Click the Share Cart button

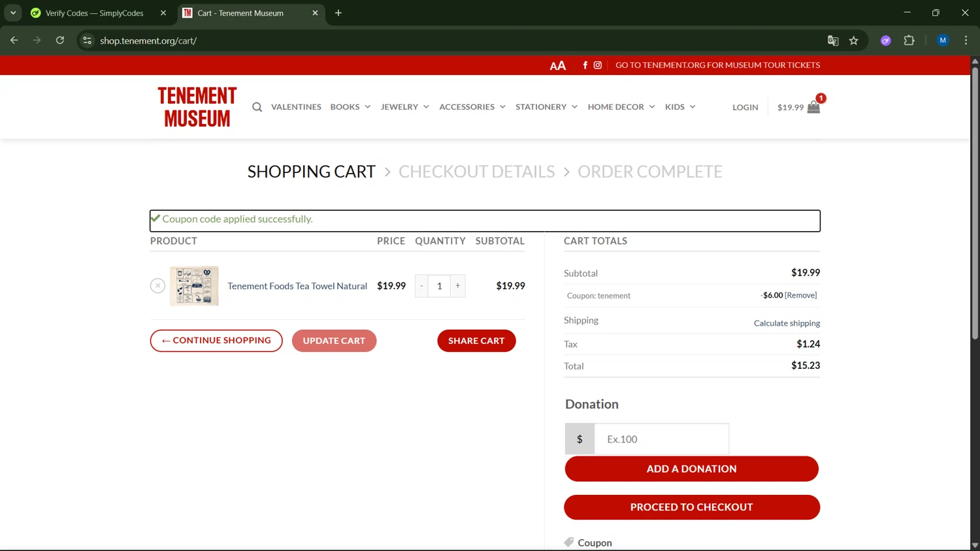476,341
